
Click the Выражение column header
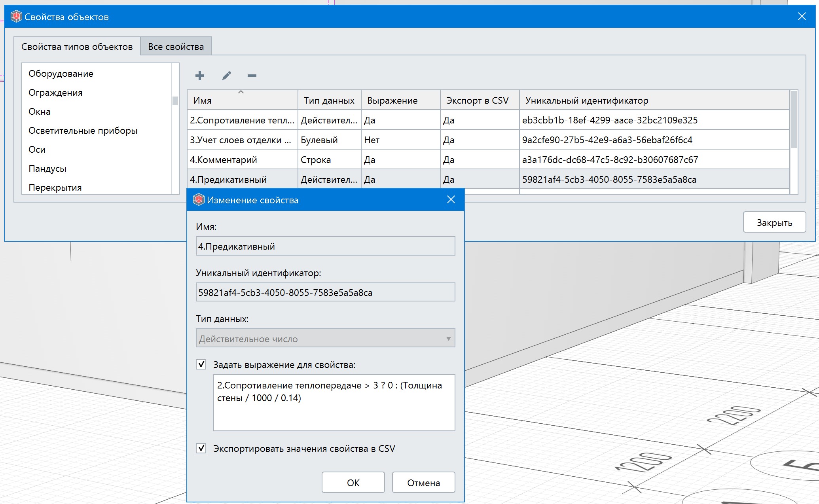pos(400,100)
